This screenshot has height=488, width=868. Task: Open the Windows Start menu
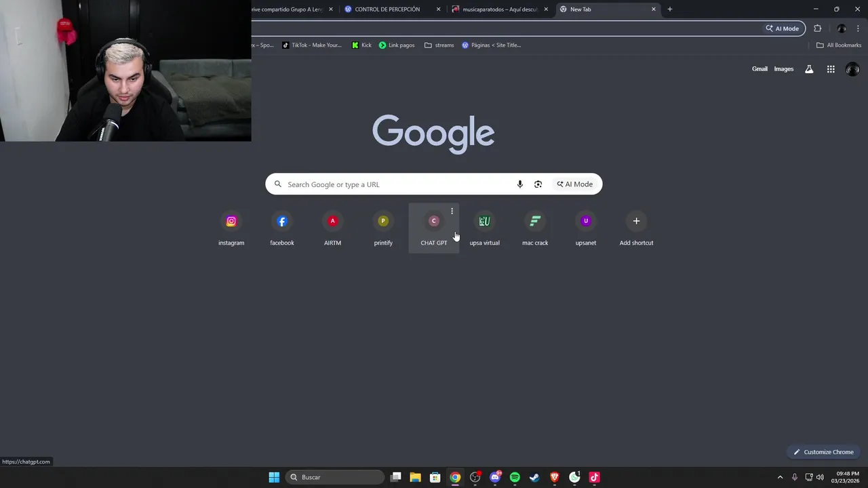(274, 477)
